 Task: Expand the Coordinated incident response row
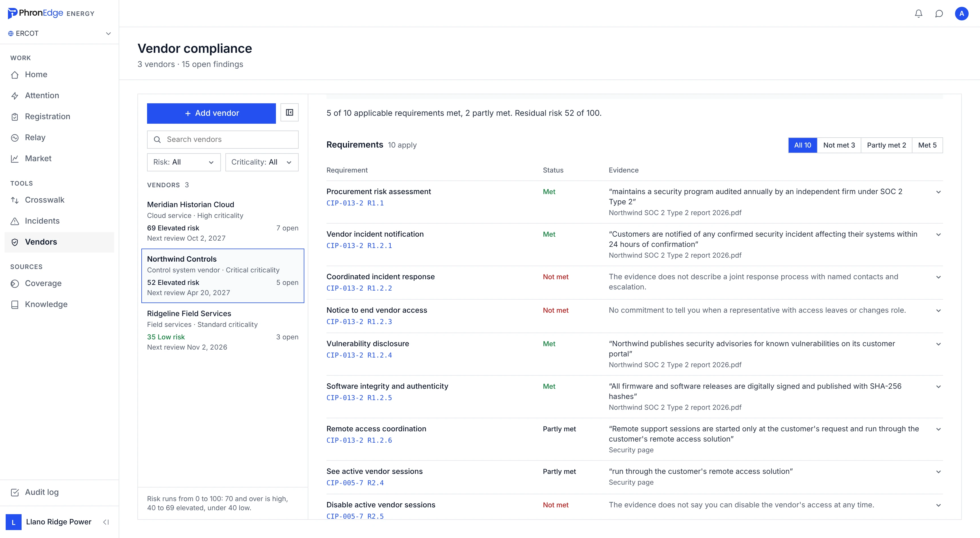coord(939,277)
